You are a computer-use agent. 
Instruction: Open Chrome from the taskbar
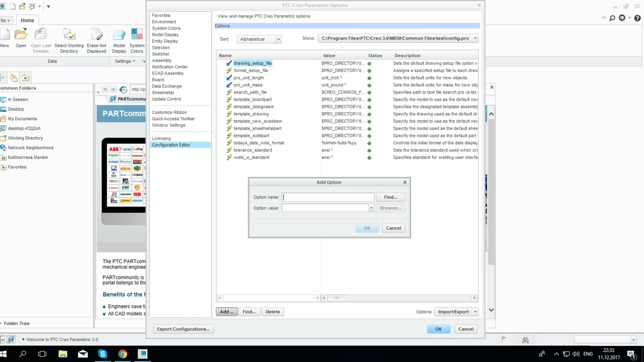coord(123,354)
